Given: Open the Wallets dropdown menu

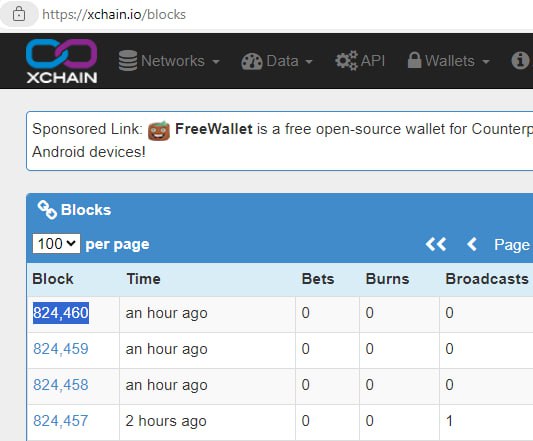Looking at the screenshot, I should click(x=449, y=61).
